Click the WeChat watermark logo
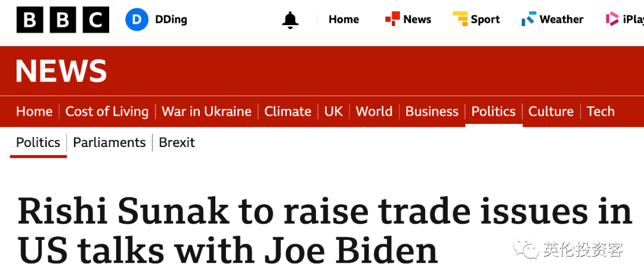644x278 pixels. click(x=526, y=248)
